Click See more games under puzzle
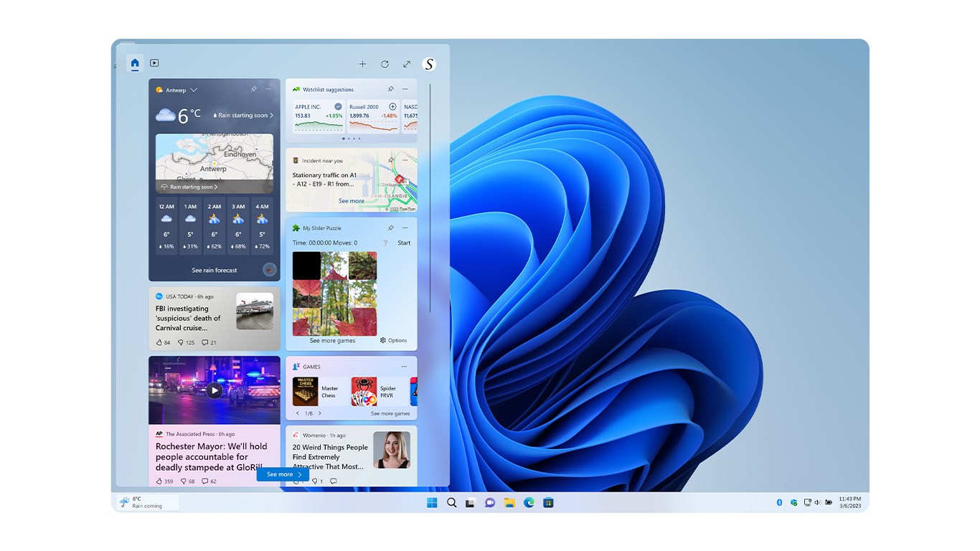The width and height of the screenshot is (980, 551). coord(332,341)
